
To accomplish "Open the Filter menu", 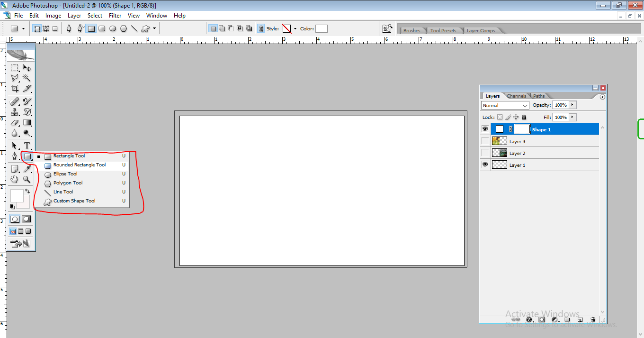I will coord(115,16).
